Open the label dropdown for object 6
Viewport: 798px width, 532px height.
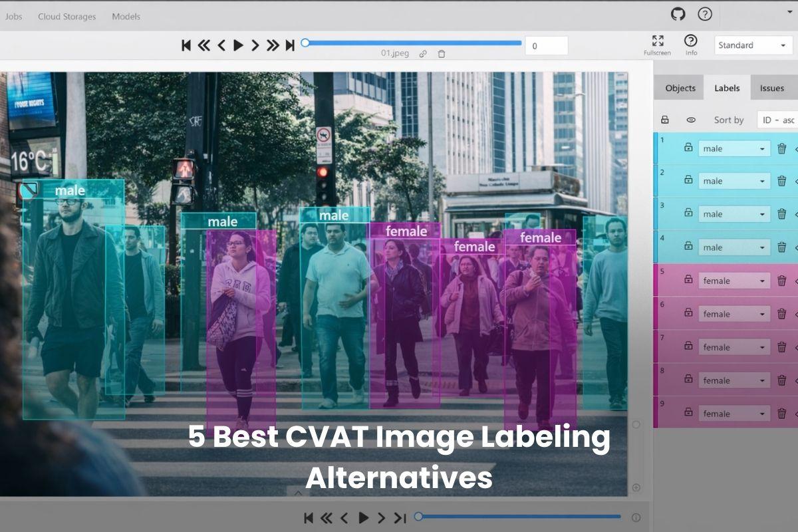(x=734, y=313)
